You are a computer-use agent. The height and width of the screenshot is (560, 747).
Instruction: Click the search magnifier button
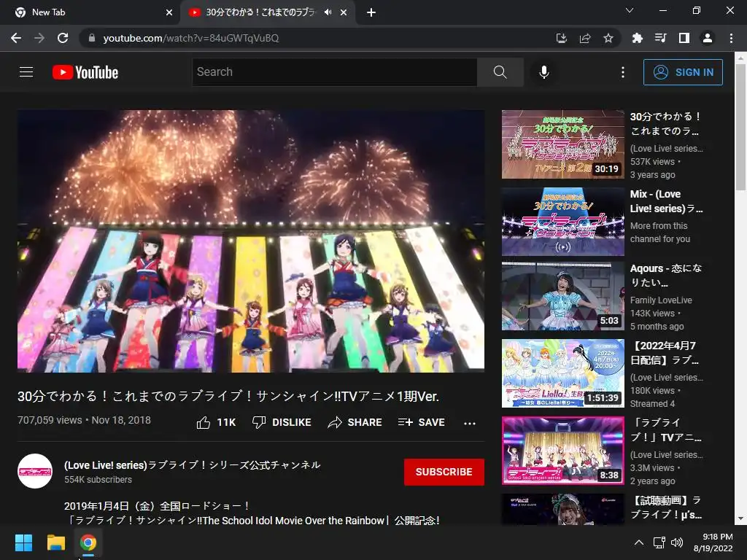[x=500, y=72]
